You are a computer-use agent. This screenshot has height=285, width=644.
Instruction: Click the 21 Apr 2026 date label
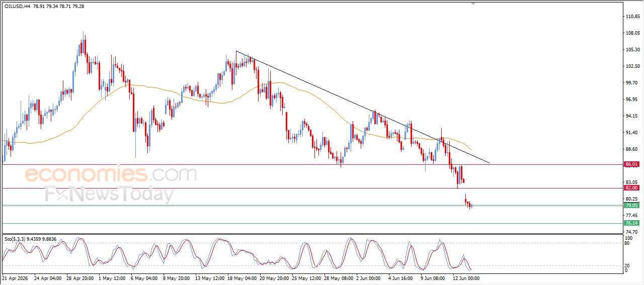pyautogui.click(x=17, y=277)
